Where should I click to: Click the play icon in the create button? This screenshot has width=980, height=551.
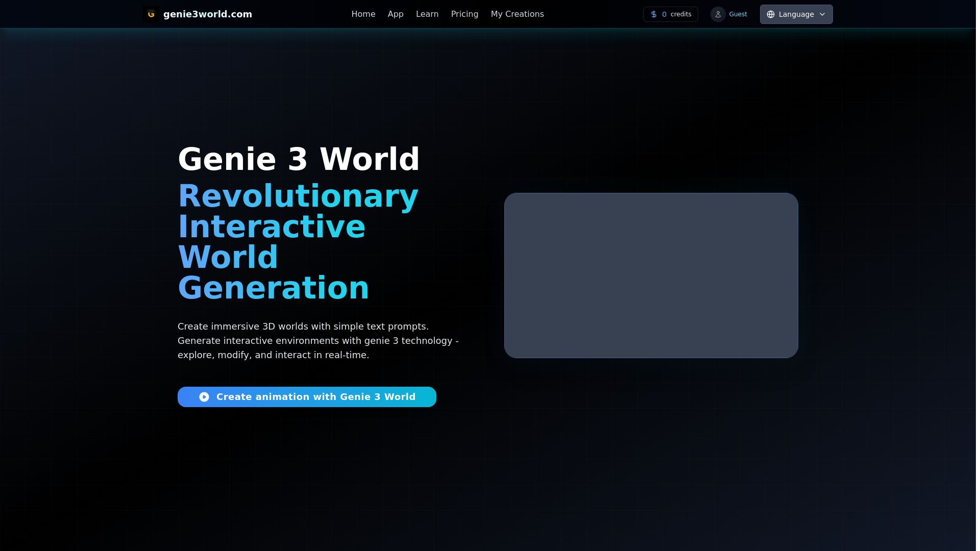[204, 396]
